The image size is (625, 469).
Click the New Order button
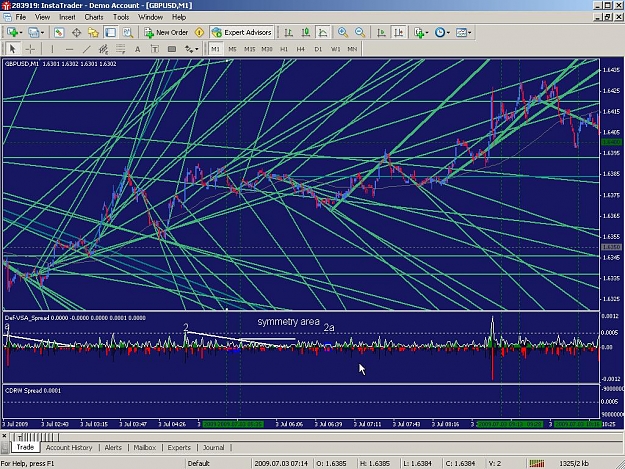point(166,33)
